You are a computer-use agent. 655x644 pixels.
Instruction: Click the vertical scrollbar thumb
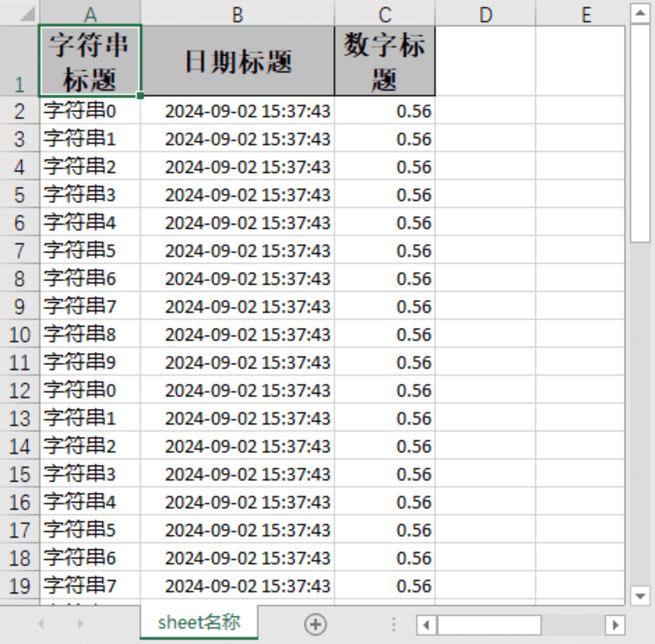point(640,133)
